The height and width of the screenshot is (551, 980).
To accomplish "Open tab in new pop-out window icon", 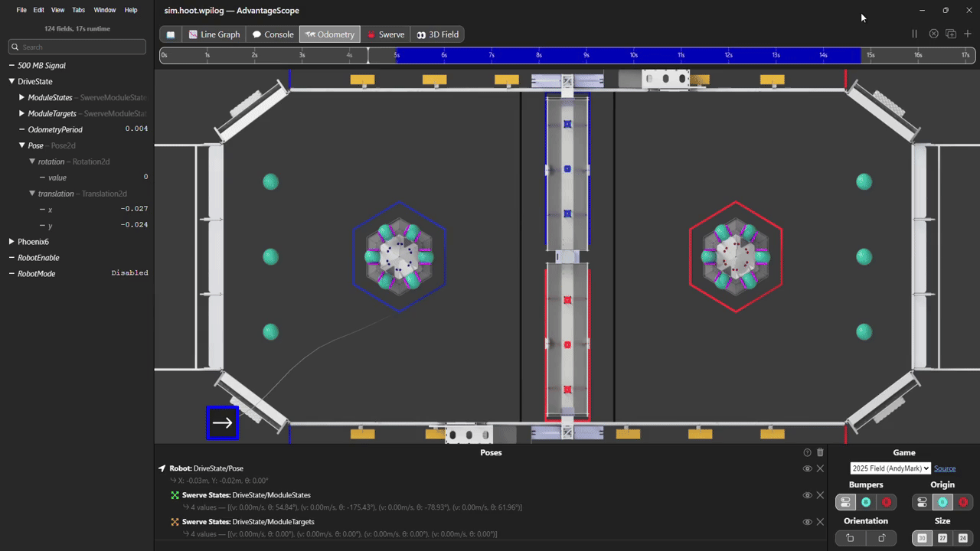I will coord(951,34).
